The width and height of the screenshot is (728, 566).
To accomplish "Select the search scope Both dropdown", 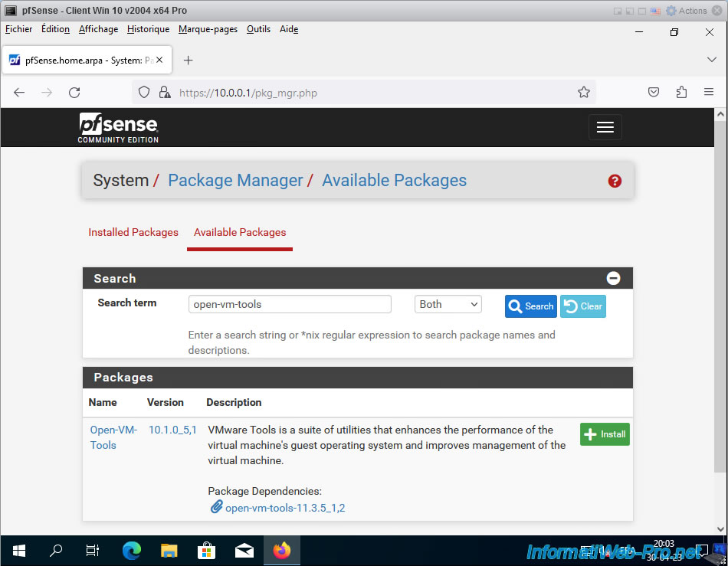I will coord(448,304).
